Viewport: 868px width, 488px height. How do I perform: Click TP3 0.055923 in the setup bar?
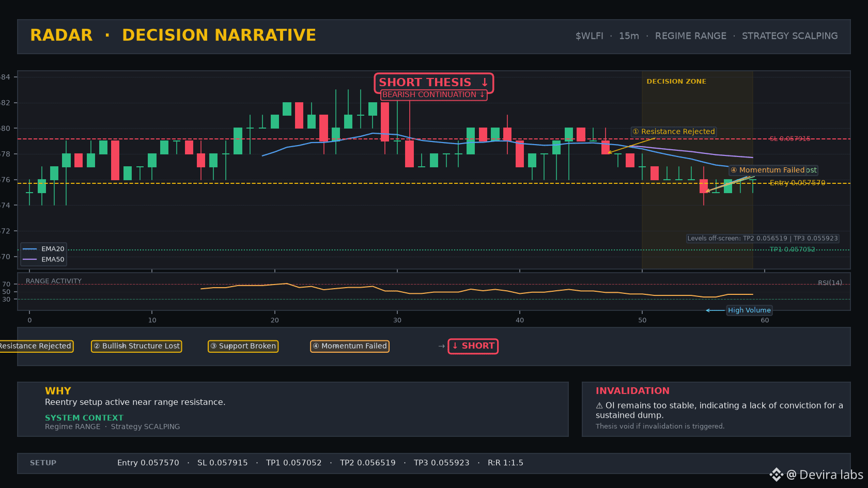442,463
